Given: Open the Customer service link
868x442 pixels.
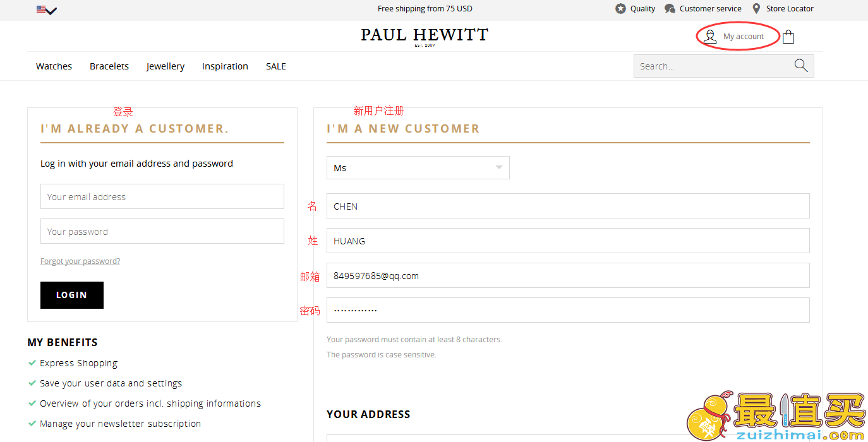Looking at the screenshot, I should coord(711,9).
